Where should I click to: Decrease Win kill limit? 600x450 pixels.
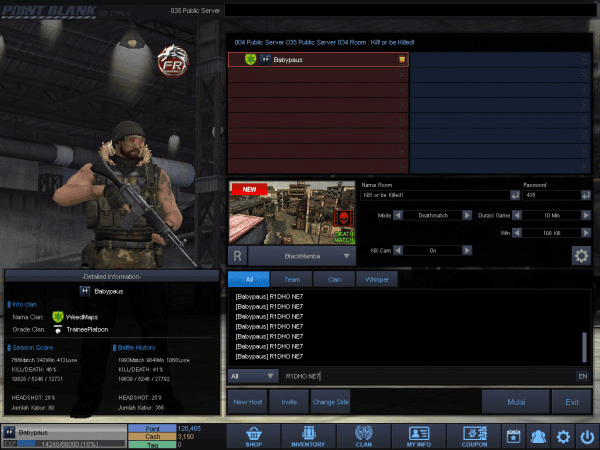click(517, 233)
